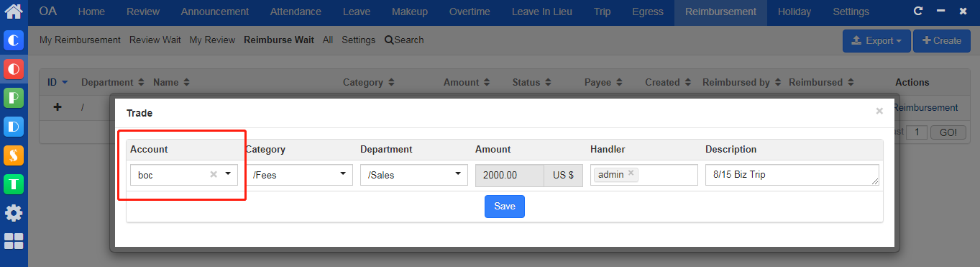Open the Egress tab
Image resolution: width=980 pixels, height=267 pixels.
point(648,12)
